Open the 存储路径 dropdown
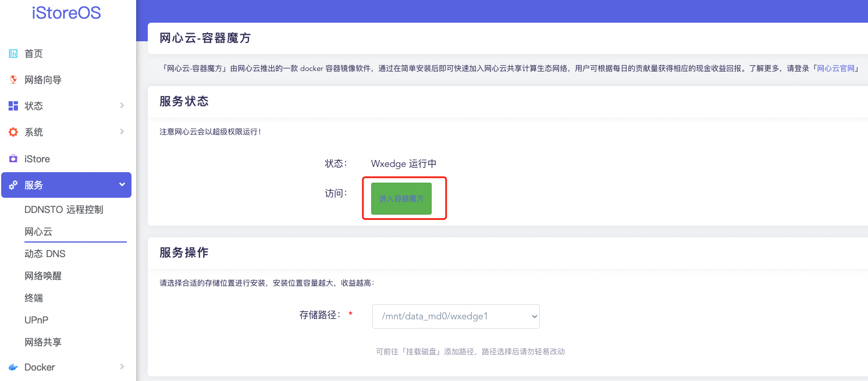Screen dimensions: 868x381 [456, 316]
